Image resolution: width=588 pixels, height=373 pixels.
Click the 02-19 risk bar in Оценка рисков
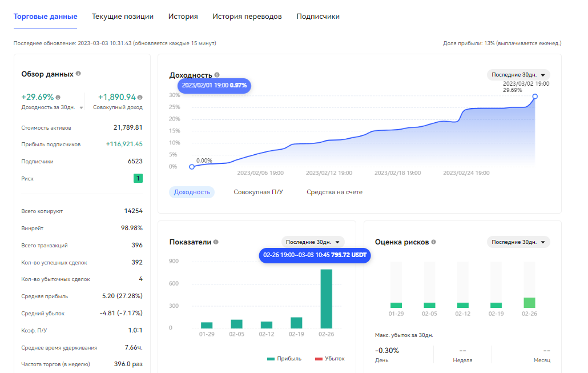coord(496,305)
